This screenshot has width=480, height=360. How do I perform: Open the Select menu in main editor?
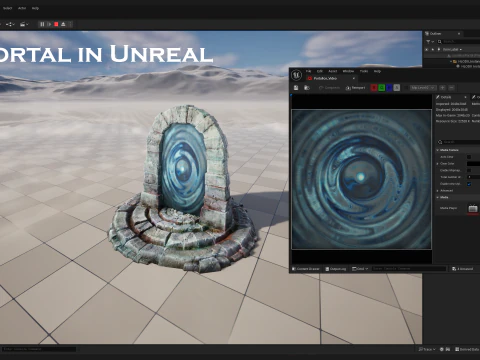click(x=7, y=8)
